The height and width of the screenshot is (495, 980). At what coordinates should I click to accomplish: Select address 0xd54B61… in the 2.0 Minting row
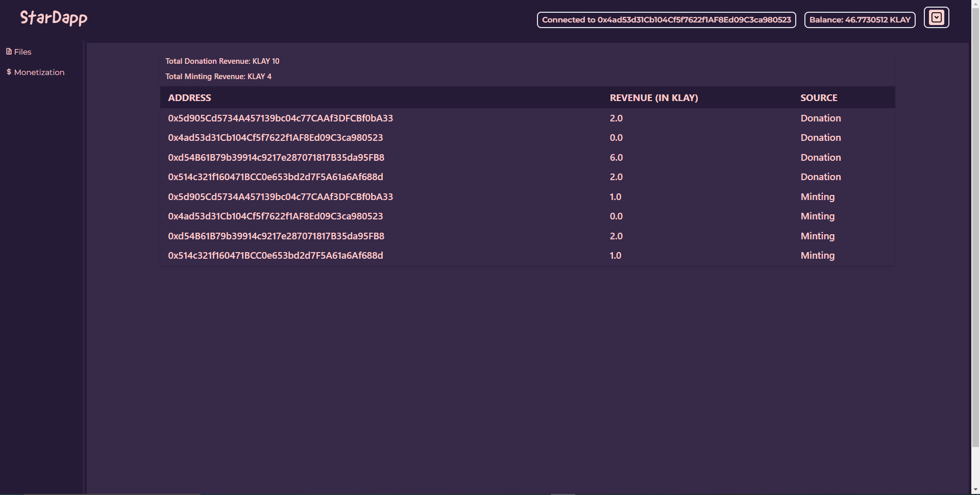coord(276,236)
